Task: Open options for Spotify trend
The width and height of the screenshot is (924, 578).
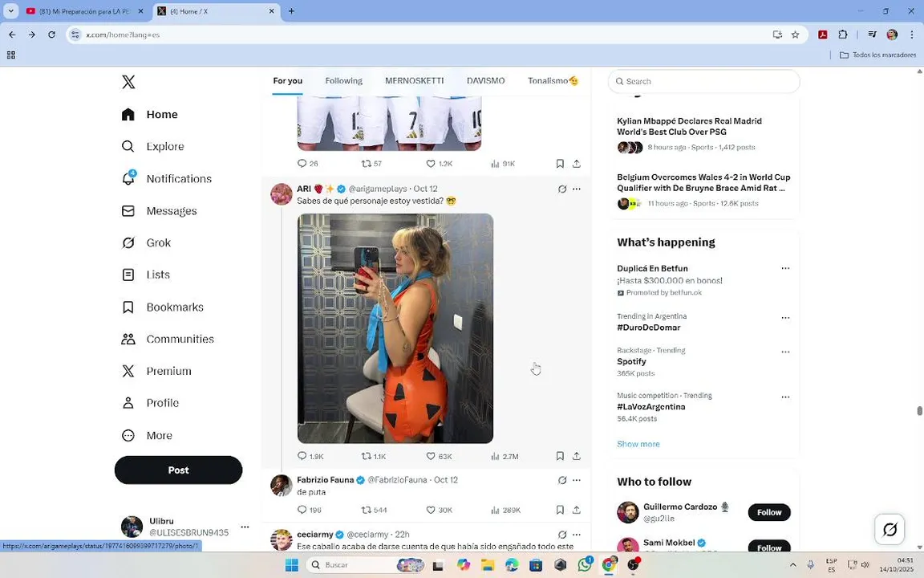Action: click(785, 352)
